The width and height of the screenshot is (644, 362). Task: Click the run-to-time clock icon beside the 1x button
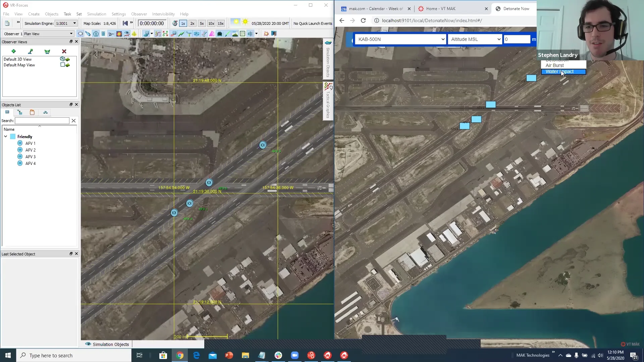175,23
